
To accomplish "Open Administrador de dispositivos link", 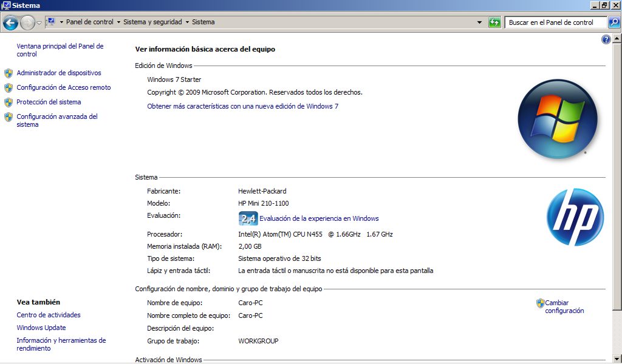I will (x=59, y=73).
